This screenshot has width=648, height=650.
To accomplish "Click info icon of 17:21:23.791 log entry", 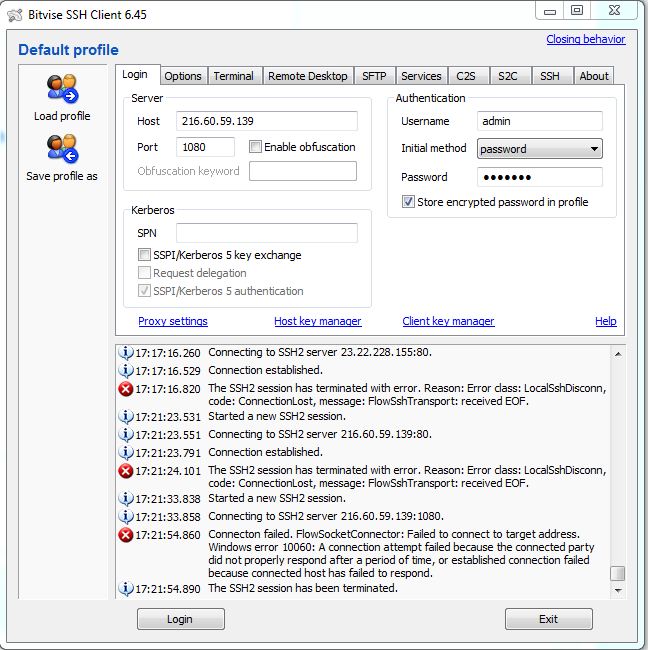I will tap(125, 452).
